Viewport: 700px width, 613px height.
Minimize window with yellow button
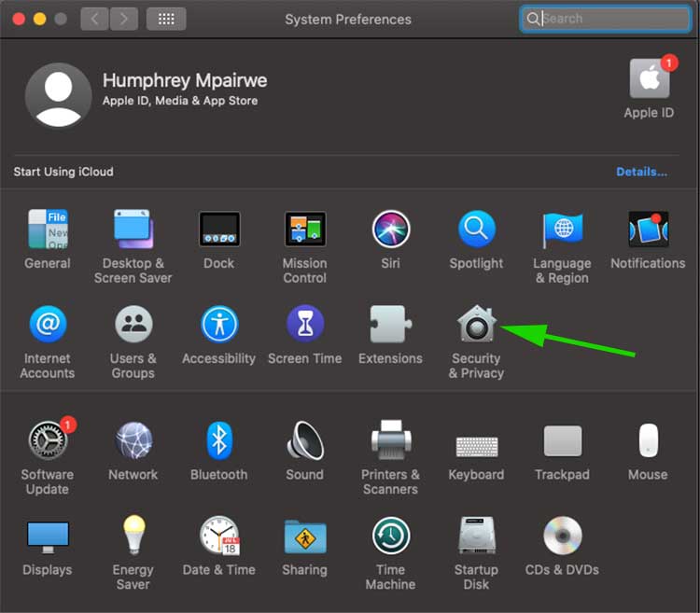click(40, 19)
